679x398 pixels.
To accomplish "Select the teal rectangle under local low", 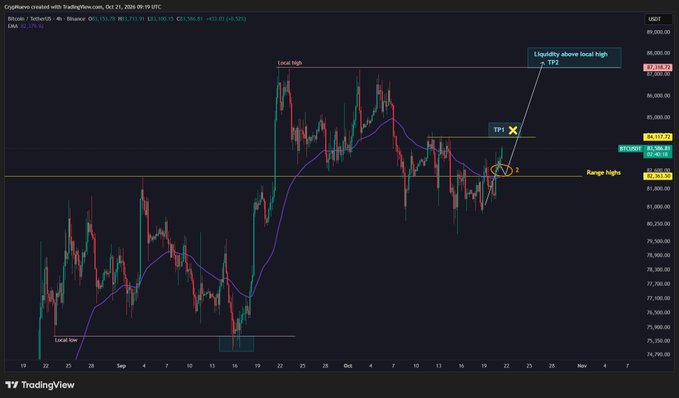I will [236, 344].
